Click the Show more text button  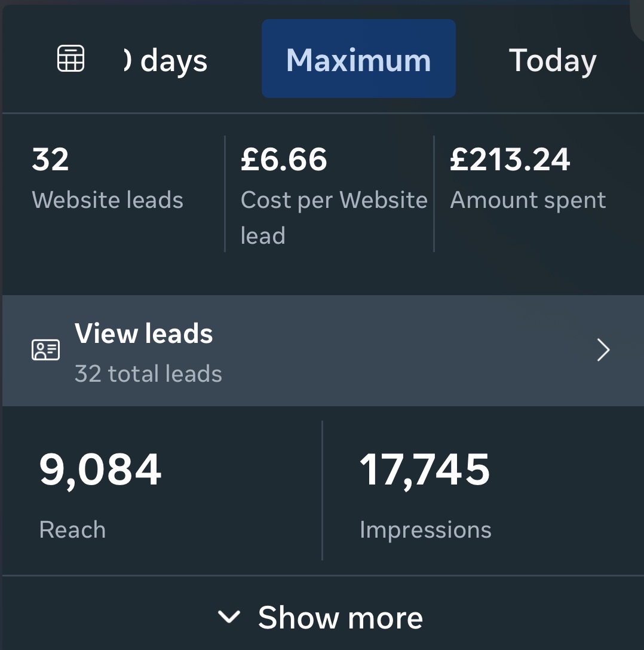pos(341,617)
